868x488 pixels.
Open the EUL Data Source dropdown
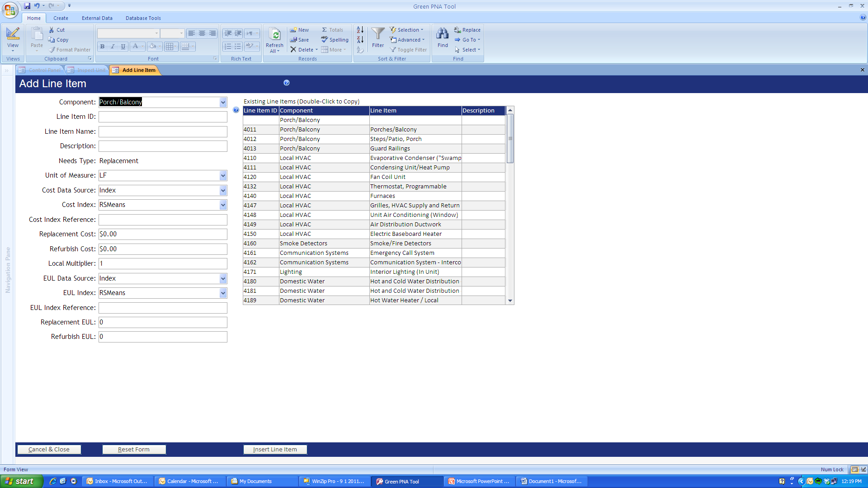click(x=223, y=279)
